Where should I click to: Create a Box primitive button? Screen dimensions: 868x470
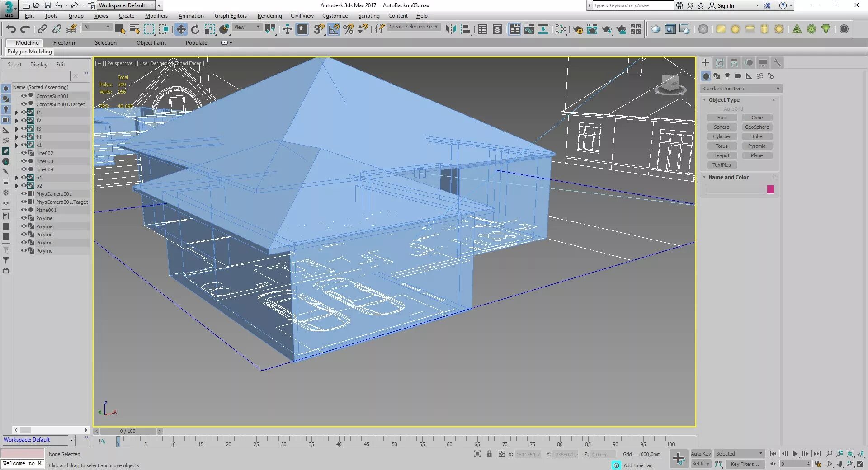tap(722, 117)
